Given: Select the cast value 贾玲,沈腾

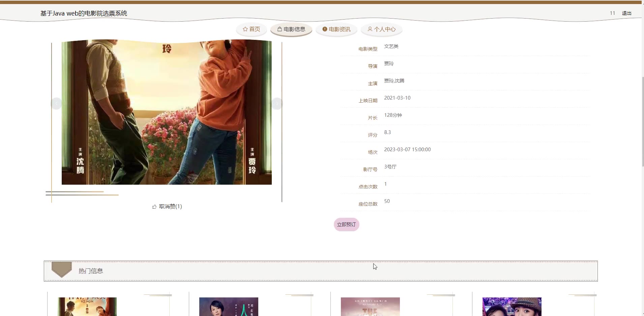Looking at the screenshot, I should click(x=394, y=81).
